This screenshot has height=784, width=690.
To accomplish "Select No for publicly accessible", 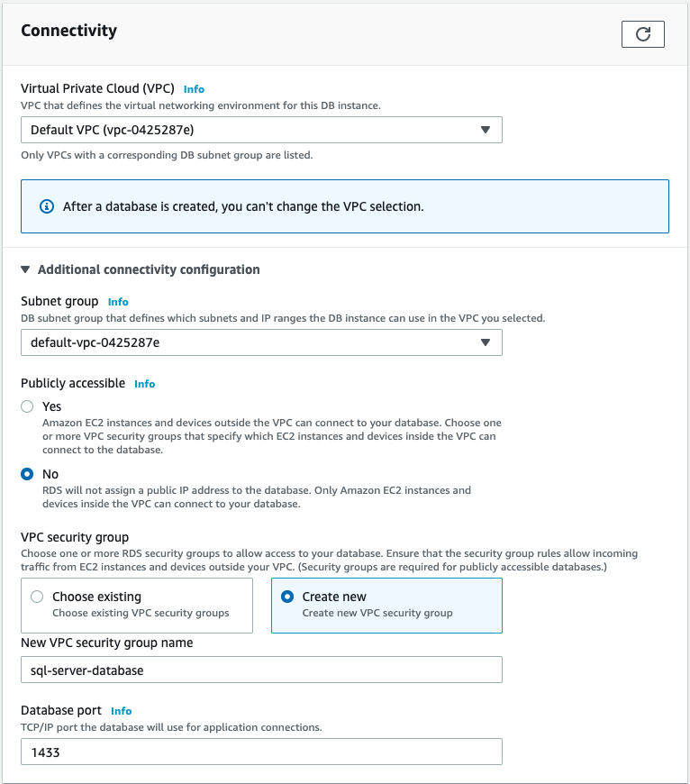I will point(28,473).
